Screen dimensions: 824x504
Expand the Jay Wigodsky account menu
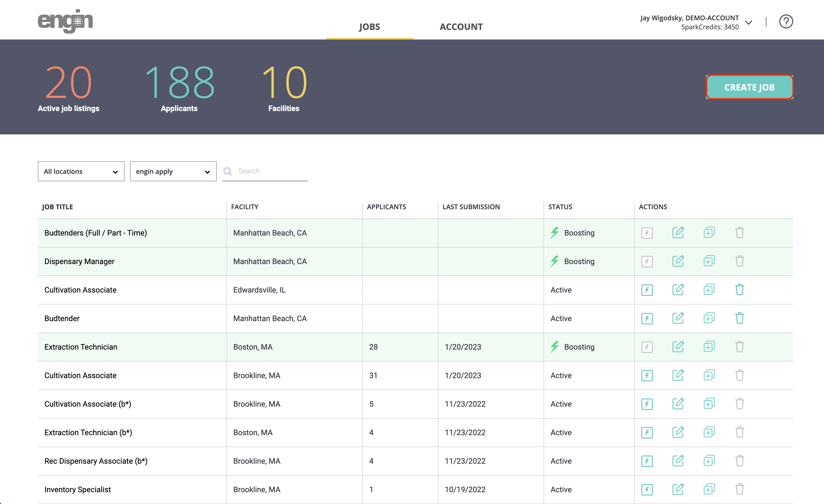(748, 22)
